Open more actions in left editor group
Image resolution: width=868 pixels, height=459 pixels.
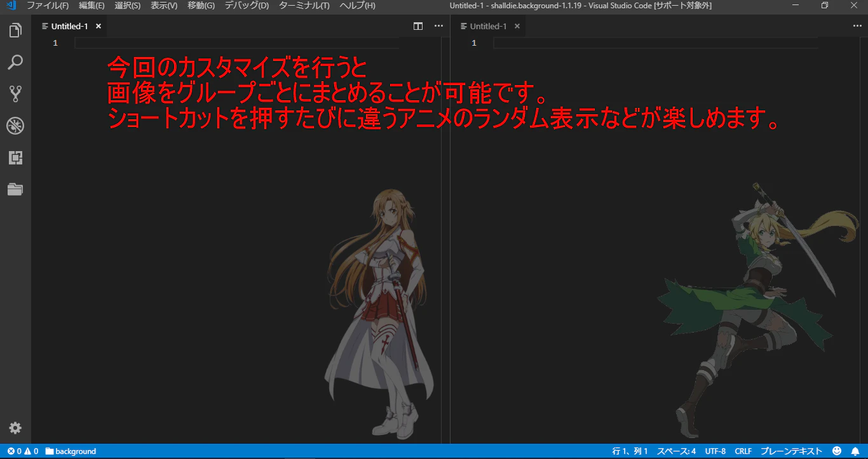(438, 26)
